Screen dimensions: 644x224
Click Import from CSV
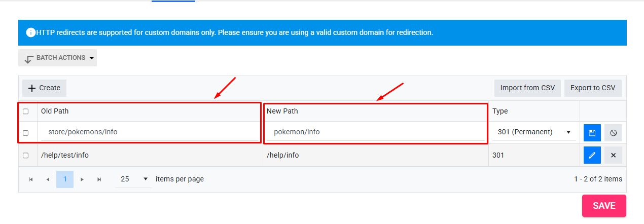click(x=527, y=88)
